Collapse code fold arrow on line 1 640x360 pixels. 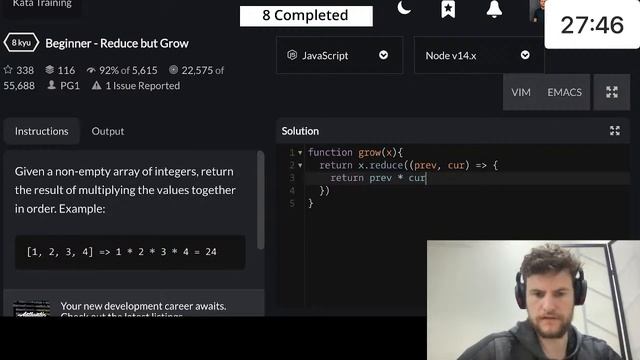[300, 153]
